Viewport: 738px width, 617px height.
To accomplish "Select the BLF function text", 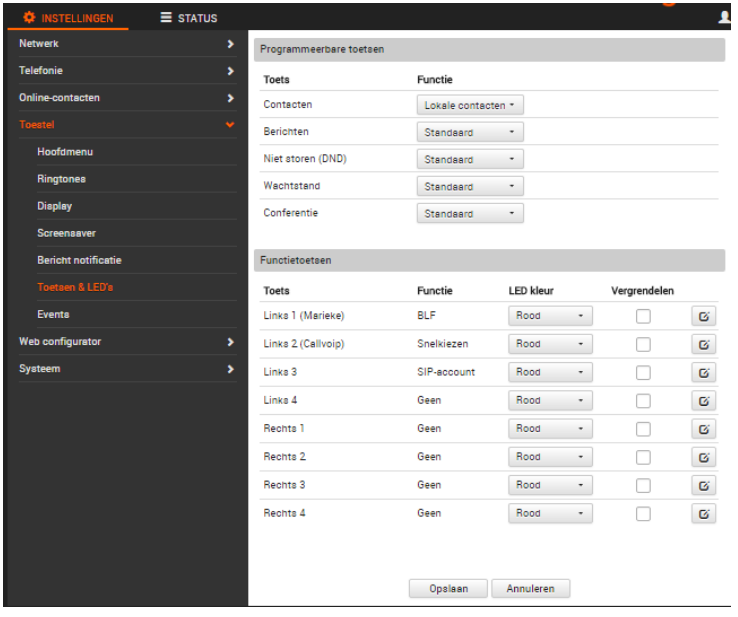I will pos(428,317).
